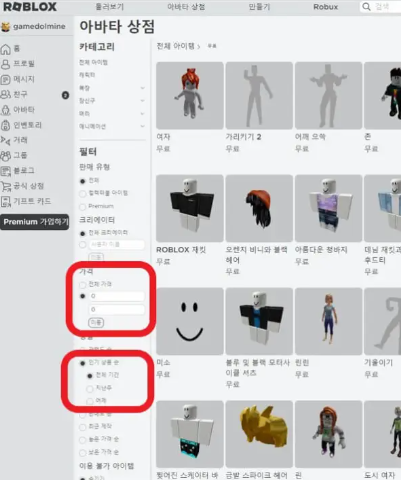This screenshot has height=480, width=401.
Task: Open the 여자 character thumbnail
Action: tap(190, 95)
